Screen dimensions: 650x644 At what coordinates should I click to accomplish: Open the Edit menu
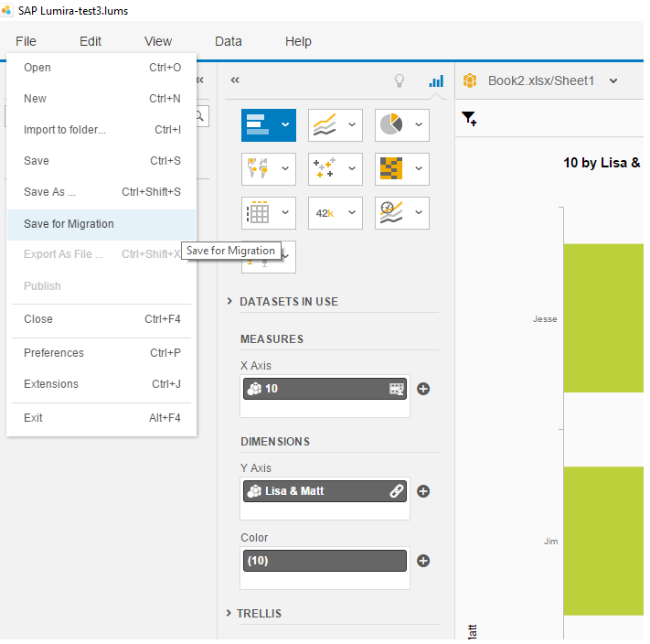click(x=91, y=41)
